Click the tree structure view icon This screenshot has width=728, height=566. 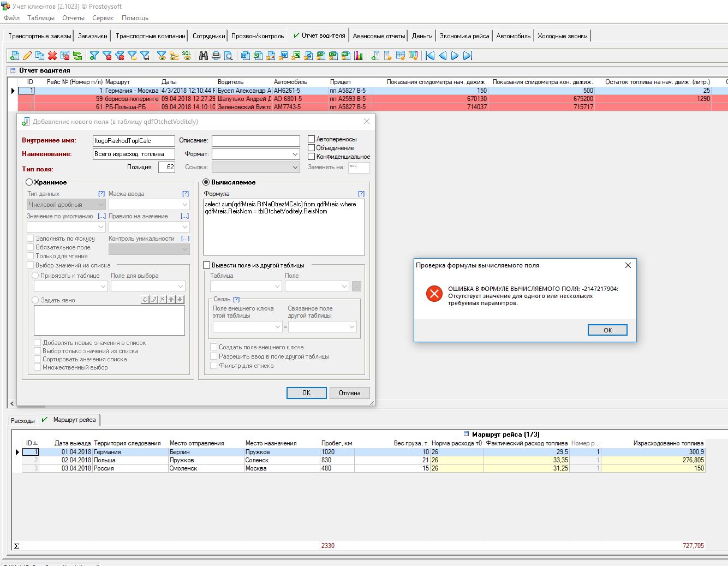point(174,56)
